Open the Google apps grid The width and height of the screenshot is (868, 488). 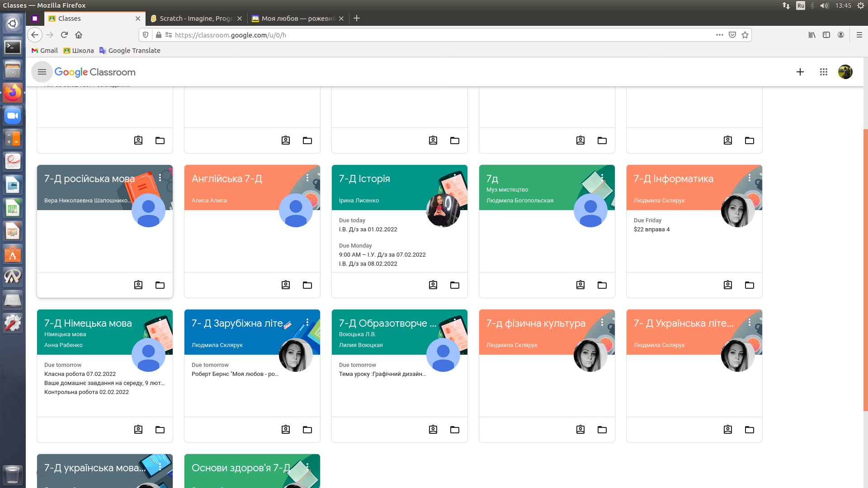tap(823, 72)
